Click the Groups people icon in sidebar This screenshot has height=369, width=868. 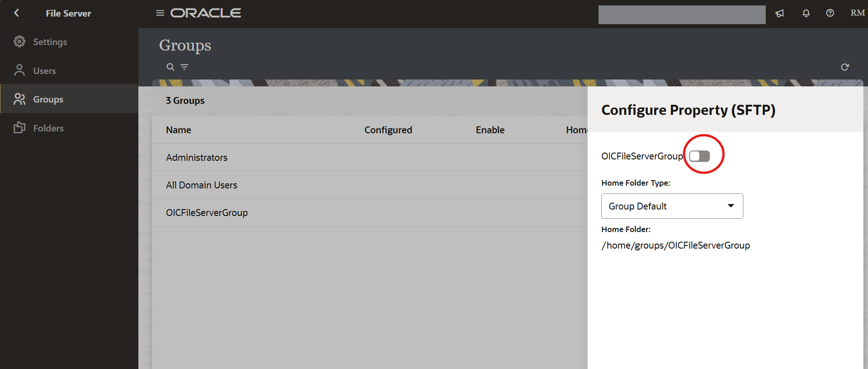click(19, 99)
